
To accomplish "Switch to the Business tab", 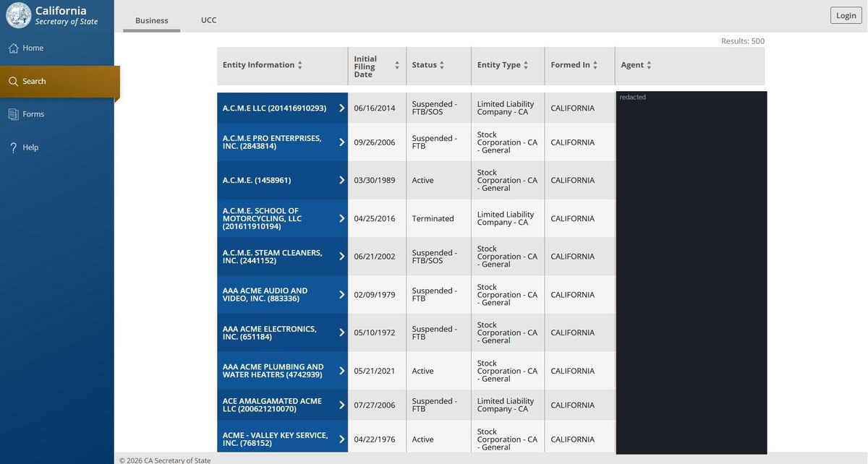I will coord(152,21).
